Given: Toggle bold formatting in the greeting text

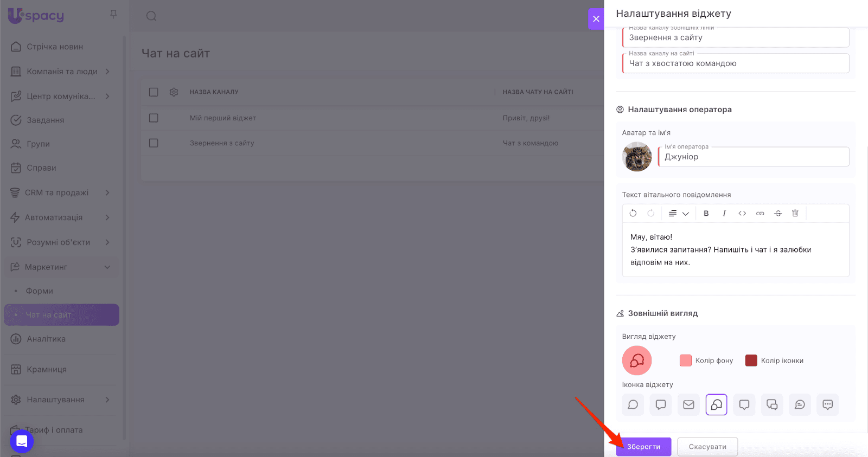Looking at the screenshot, I should coord(706,213).
